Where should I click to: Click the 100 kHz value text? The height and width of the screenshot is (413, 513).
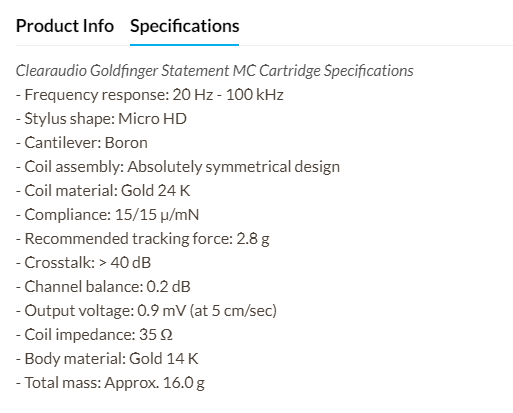coord(255,95)
